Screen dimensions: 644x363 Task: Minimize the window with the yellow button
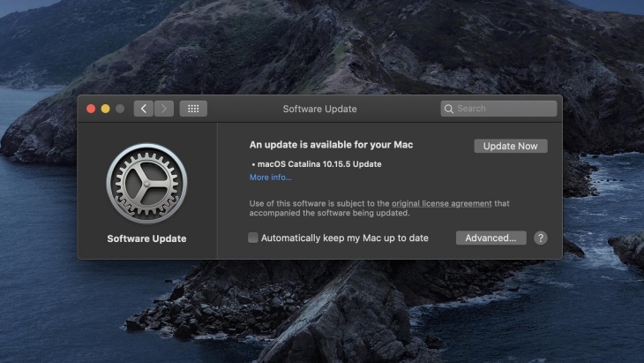pos(106,109)
